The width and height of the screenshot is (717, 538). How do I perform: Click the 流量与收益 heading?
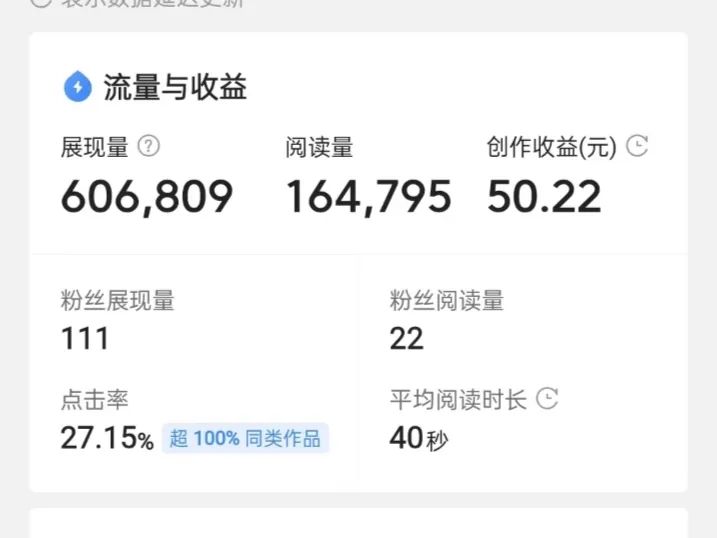tap(175, 87)
